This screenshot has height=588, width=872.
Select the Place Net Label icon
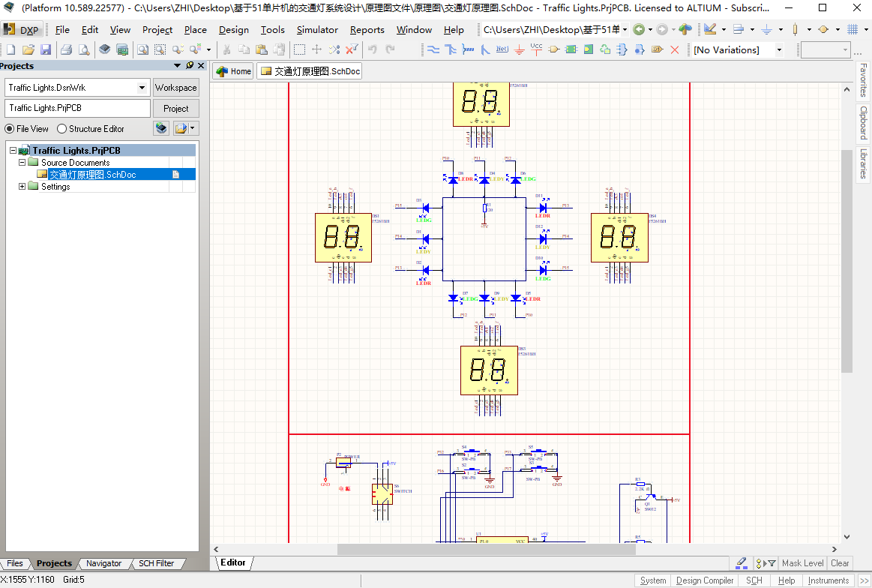click(502, 49)
